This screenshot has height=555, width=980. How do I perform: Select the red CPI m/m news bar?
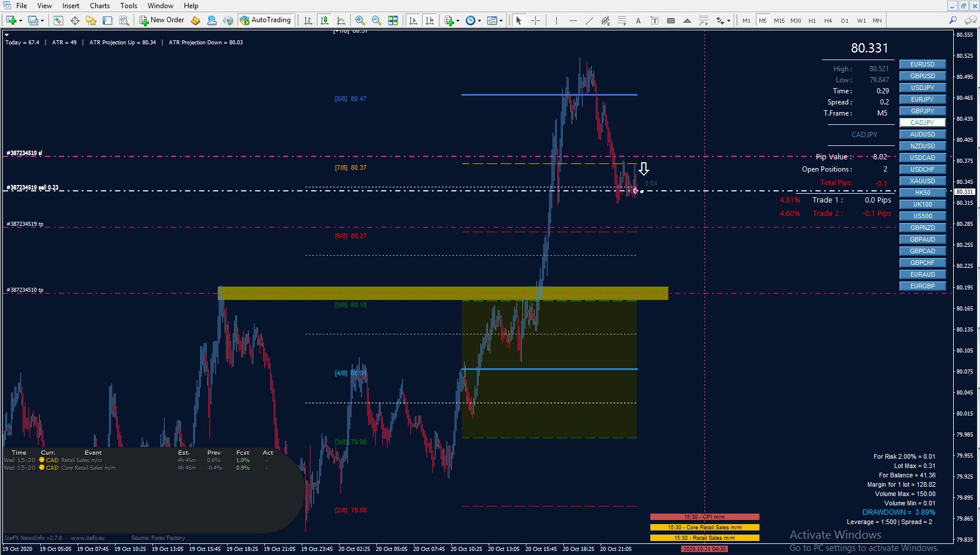tap(705, 517)
